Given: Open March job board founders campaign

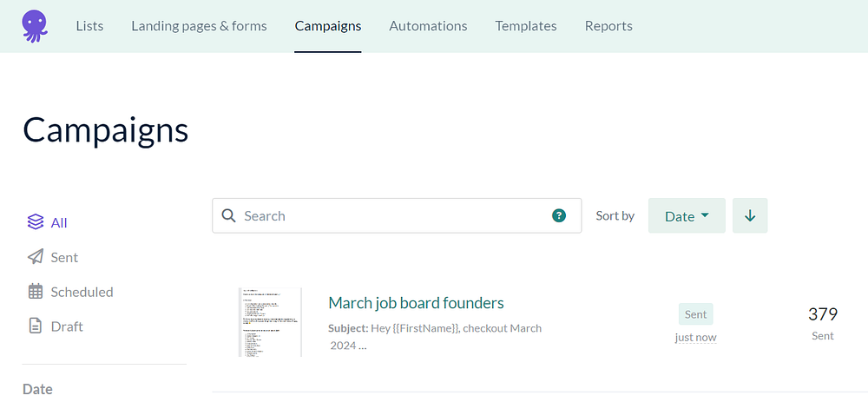Looking at the screenshot, I should point(416,303).
